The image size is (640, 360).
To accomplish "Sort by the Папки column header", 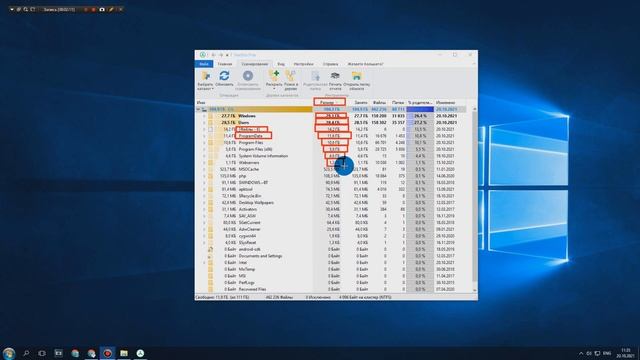I will tap(397, 102).
